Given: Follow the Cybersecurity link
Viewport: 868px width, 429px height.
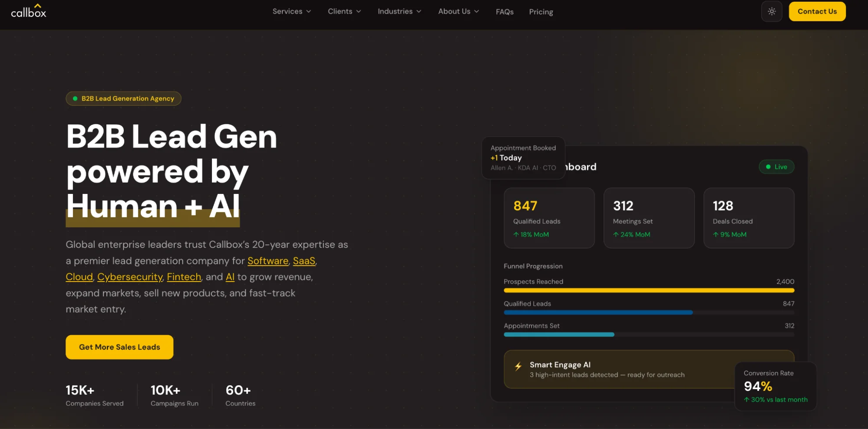Looking at the screenshot, I should pyautogui.click(x=130, y=277).
